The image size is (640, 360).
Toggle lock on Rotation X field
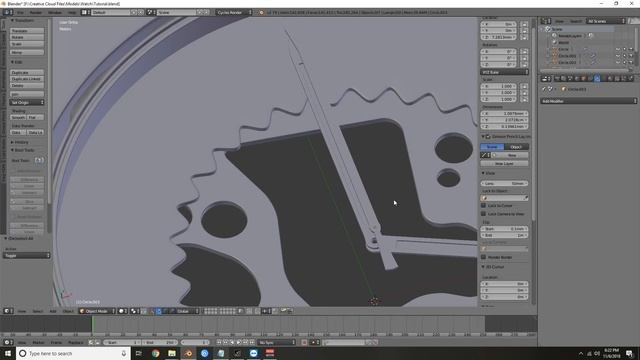[524, 52]
